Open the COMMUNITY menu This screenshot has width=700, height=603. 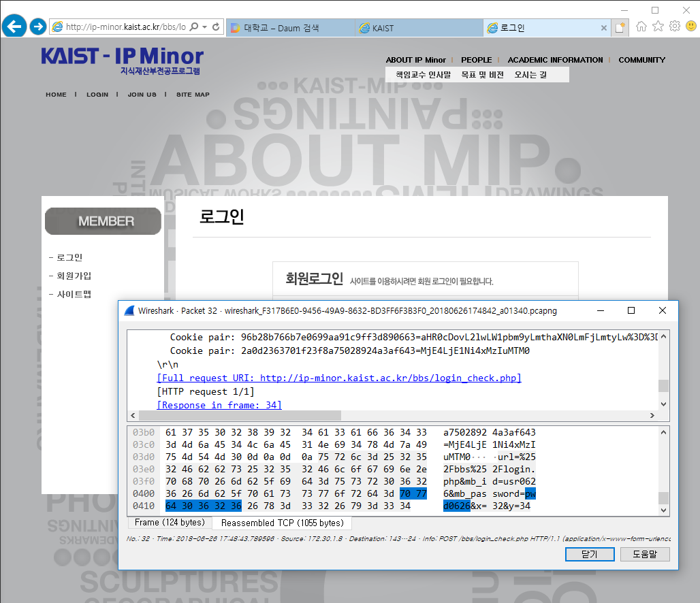pos(641,60)
